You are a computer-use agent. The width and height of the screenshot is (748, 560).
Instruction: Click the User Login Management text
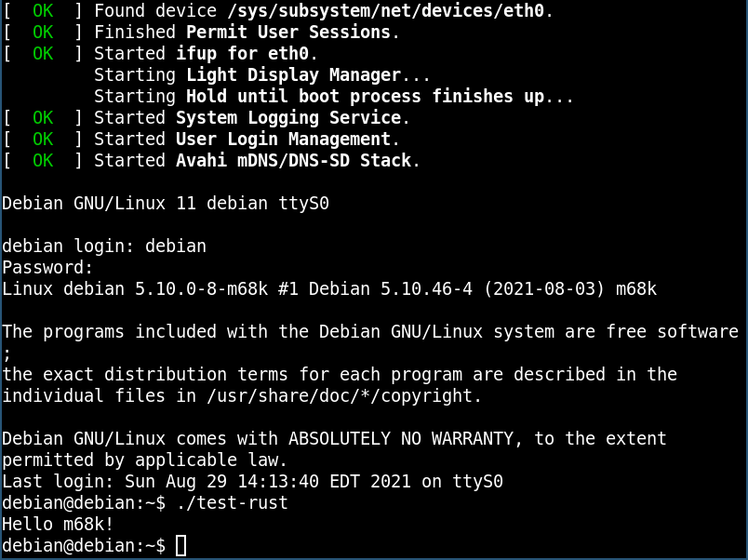coord(284,140)
